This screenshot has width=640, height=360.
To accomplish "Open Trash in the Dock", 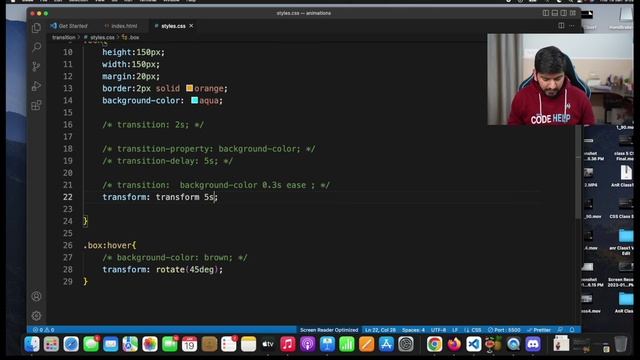I will [x=620, y=344].
